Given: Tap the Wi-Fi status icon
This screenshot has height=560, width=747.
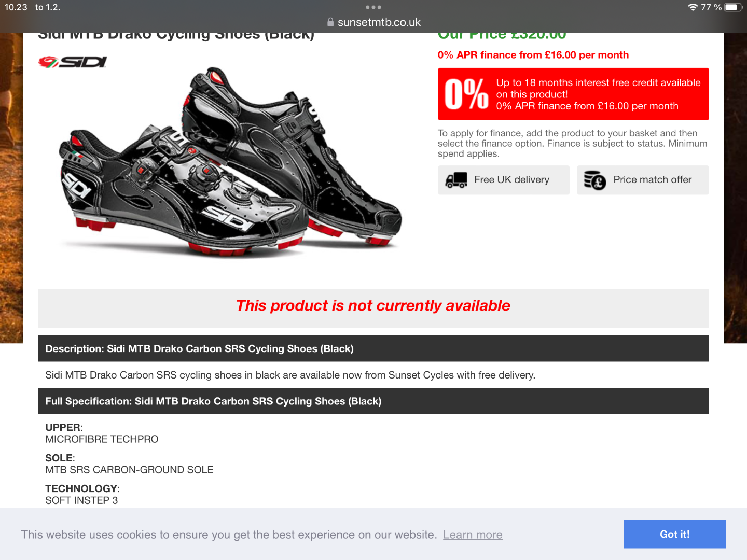Looking at the screenshot, I should click(693, 7).
